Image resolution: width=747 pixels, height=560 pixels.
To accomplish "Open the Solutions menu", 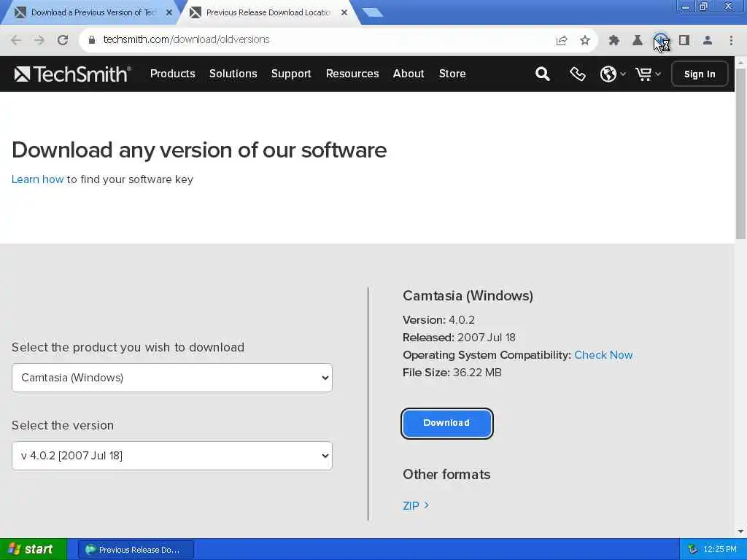I will (233, 74).
